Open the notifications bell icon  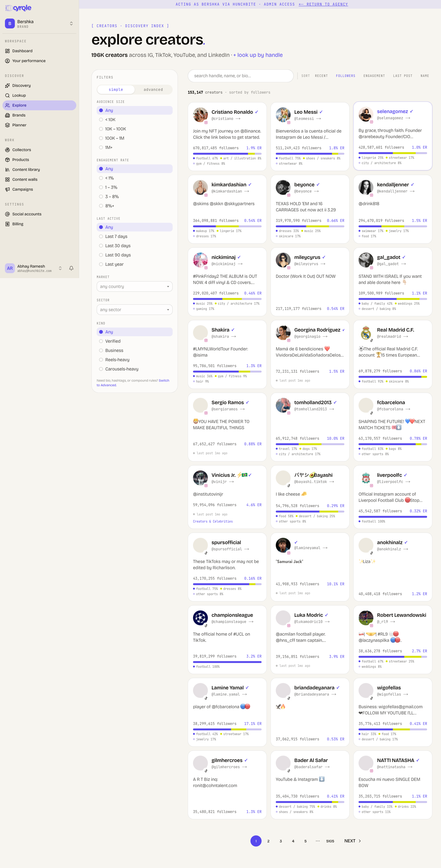click(x=71, y=268)
